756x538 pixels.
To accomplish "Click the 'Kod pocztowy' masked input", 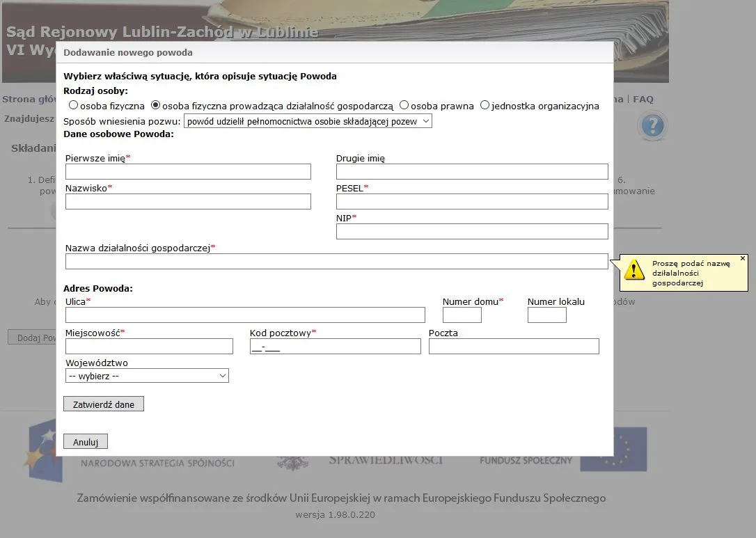I will (x=335, y=347).
